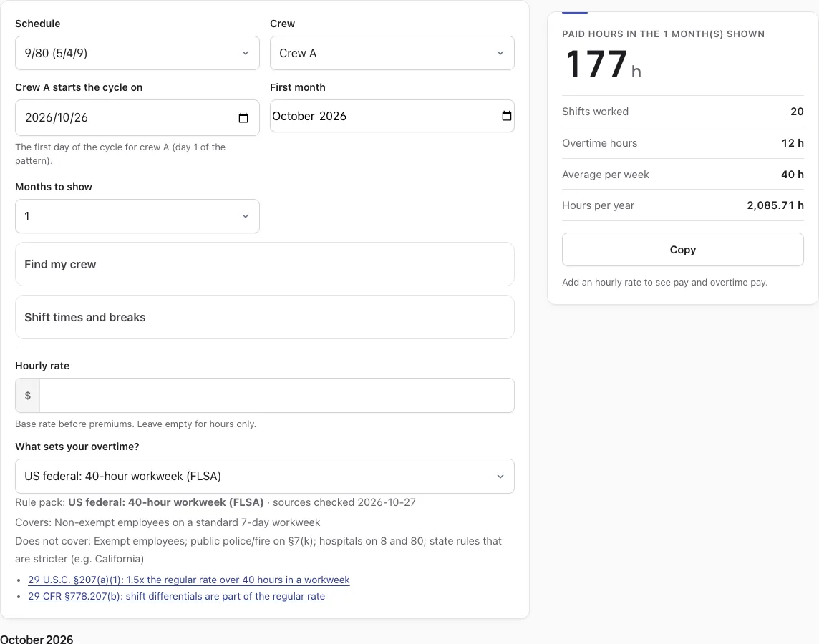
Task: Click the cycle start date field 2026/10/26
Action: (137, 118)
